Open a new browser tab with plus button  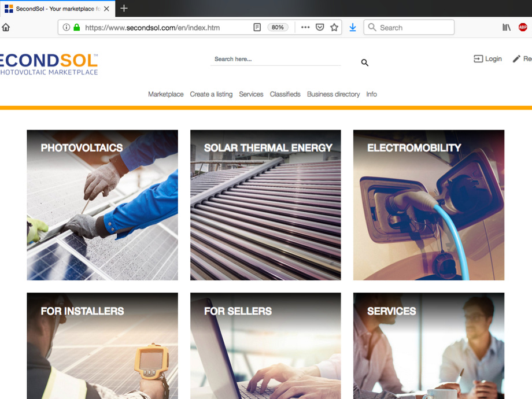124,8
